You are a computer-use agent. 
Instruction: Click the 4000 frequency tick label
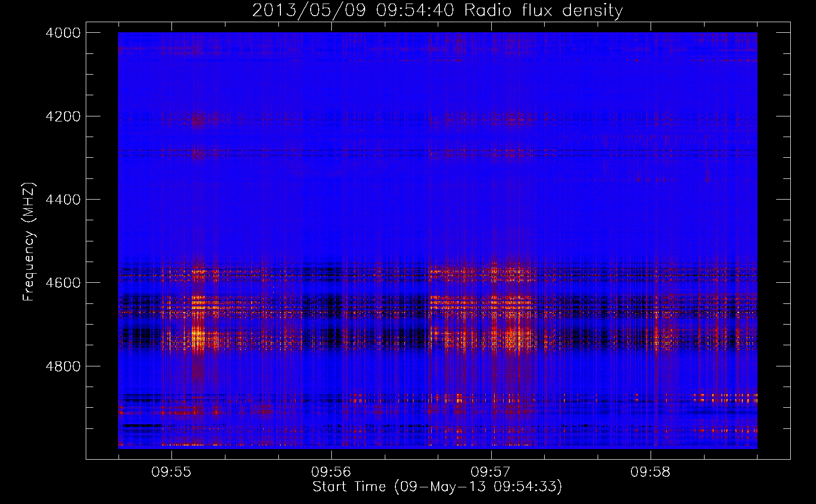pos(63,33)
